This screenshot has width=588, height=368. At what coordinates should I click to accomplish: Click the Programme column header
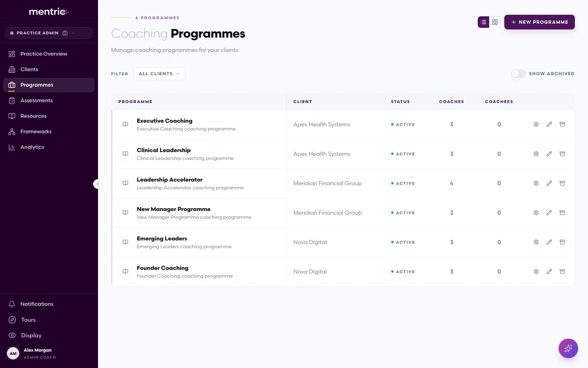click(x=135, y=102)
